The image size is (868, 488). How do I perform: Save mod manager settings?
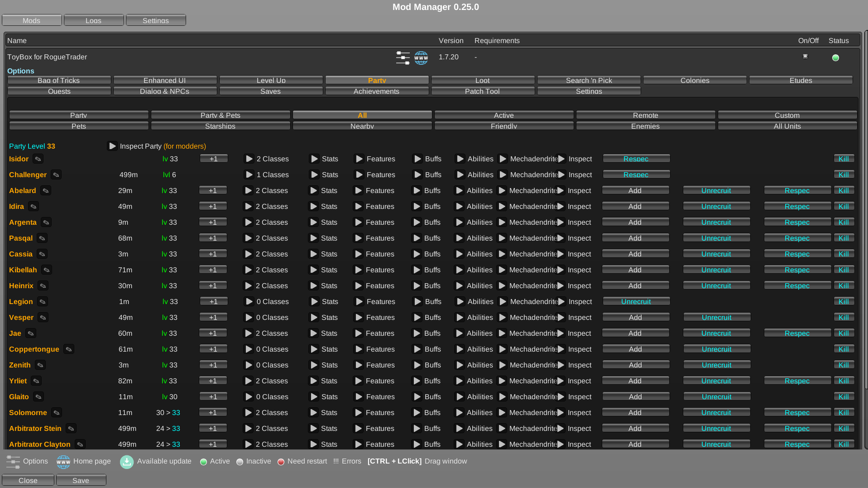click(81, 480)
